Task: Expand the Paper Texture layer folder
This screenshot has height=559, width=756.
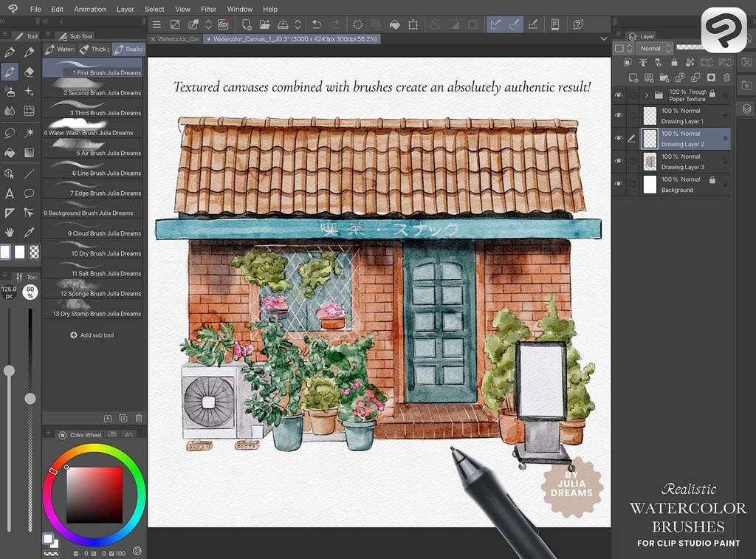Action: (x=647, y=95)
